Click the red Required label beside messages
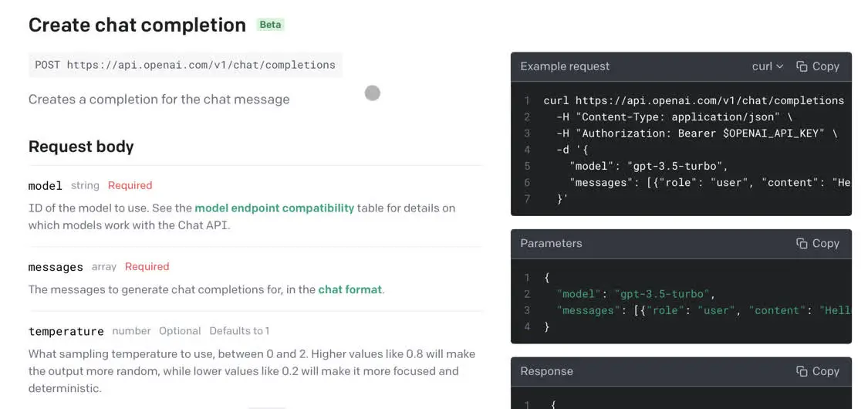The image size is (868, 409). coord(147,267)
